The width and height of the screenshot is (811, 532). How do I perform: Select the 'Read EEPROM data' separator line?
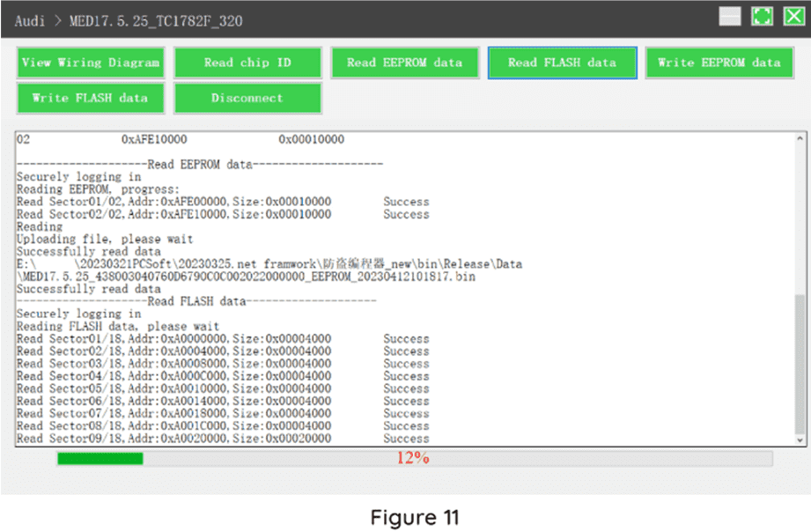pos(200,165)
